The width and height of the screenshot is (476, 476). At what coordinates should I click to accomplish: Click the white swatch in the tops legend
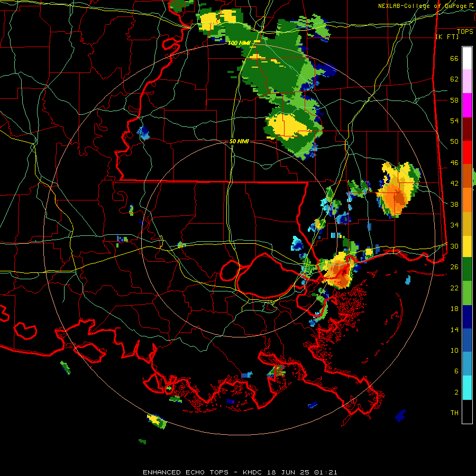coord(467,58)
